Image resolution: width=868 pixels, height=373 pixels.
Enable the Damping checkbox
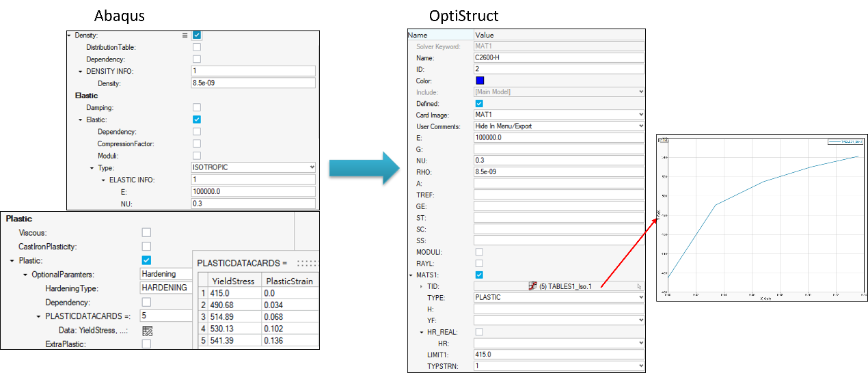click(197, 107)
